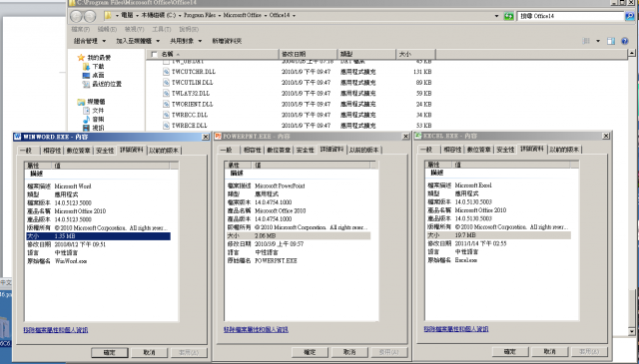Click the Back arrow in Explorer
Image resolution: width=639 pixels, height=364 pixels.
(x=76, y=16)
